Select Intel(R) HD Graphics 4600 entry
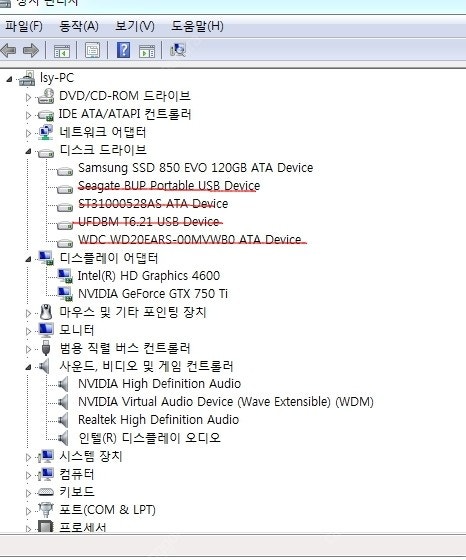 coord(149,276)
